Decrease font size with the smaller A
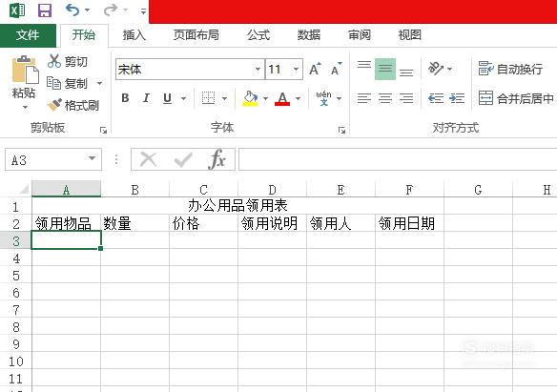The width and height of the screenshot is (557, 392). tap(336, 69)
